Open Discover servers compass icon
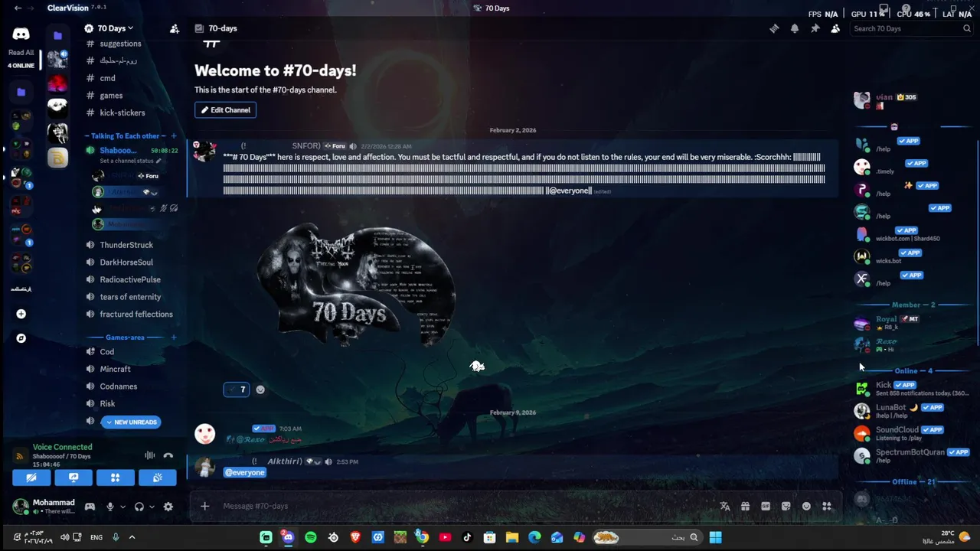 [x=21, y=338]
